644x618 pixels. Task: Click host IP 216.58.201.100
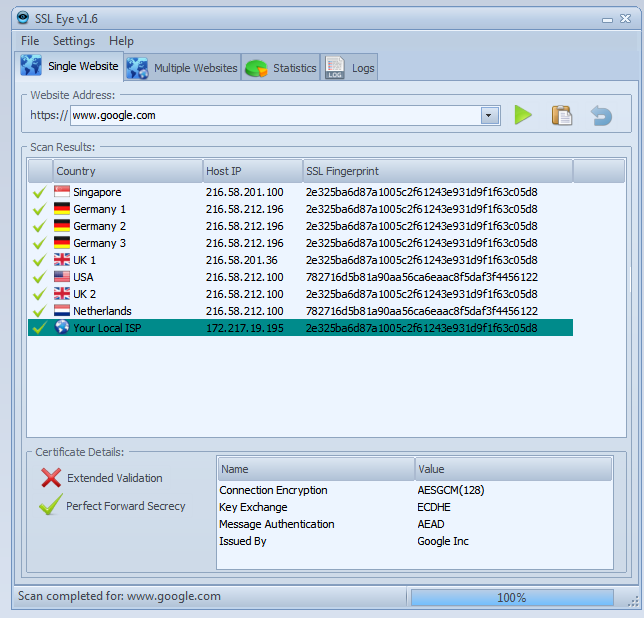tap(244, 192)
